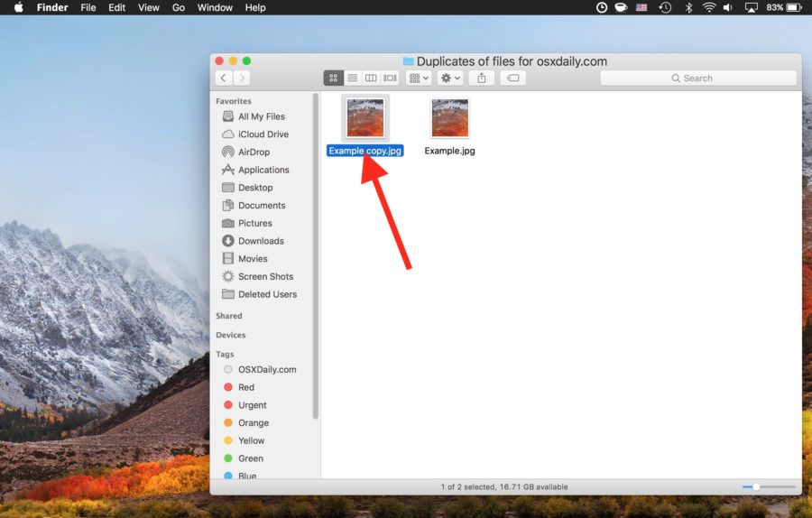Click the volume menu bar icon
The image size is (812, 518).
point(727,7)
